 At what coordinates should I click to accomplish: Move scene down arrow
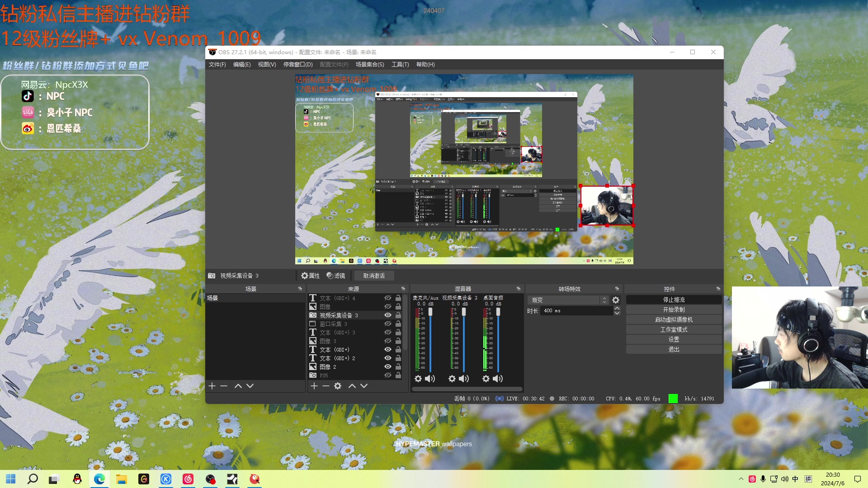tap(250, 386)
